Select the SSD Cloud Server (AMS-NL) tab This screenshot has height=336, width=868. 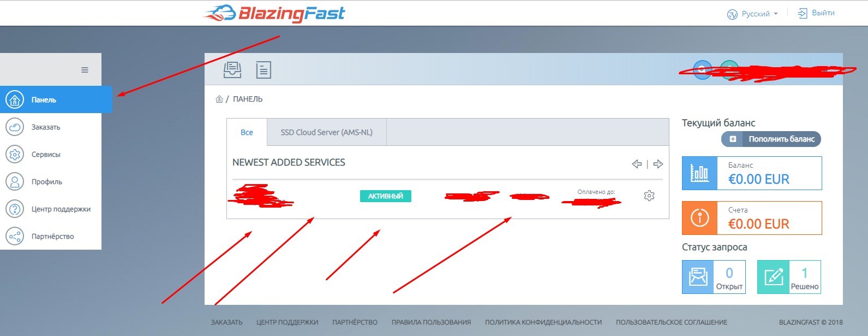tap(326, 132)
